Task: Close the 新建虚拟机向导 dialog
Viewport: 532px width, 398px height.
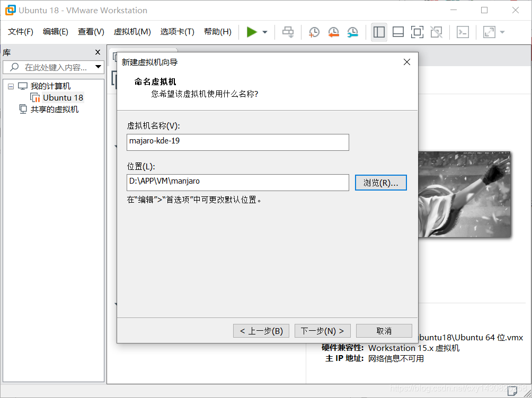Action: click(x=407, y=62)
